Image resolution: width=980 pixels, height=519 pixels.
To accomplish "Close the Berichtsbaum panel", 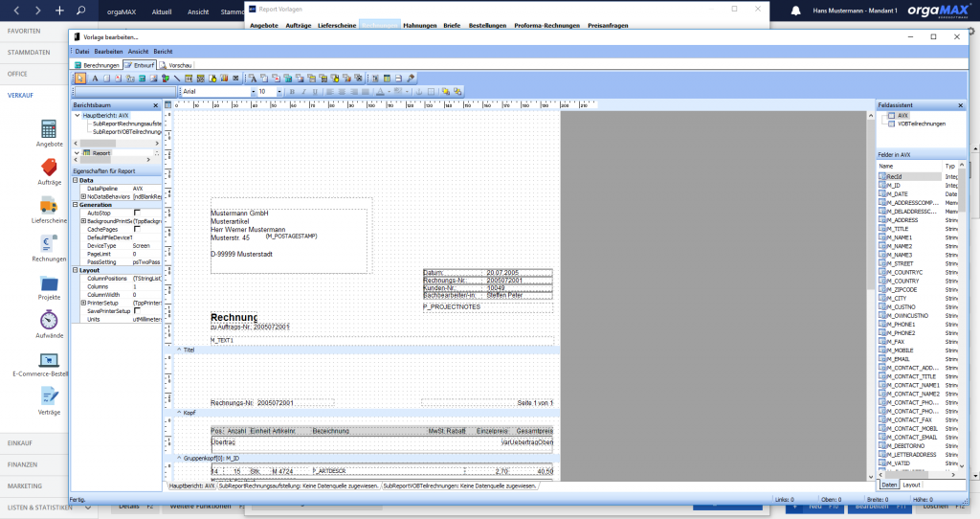I will coord(156,105).
